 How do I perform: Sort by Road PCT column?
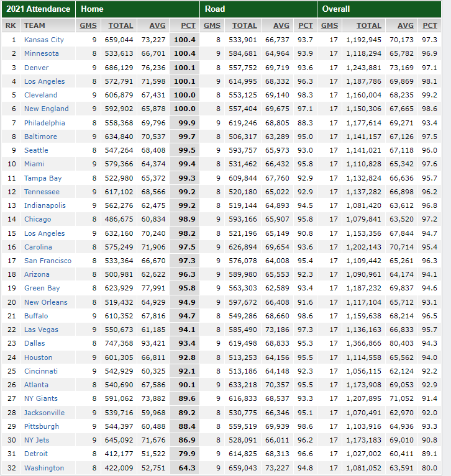(x=306, y=26)
